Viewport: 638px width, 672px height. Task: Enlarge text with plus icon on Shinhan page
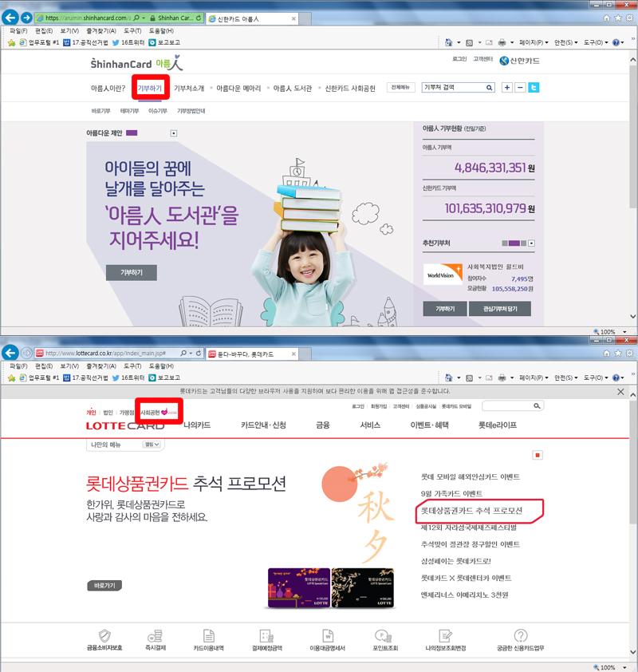507,88
